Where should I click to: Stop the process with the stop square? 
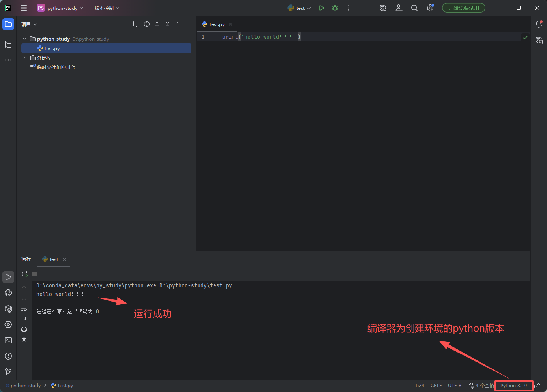pos(35,274)
